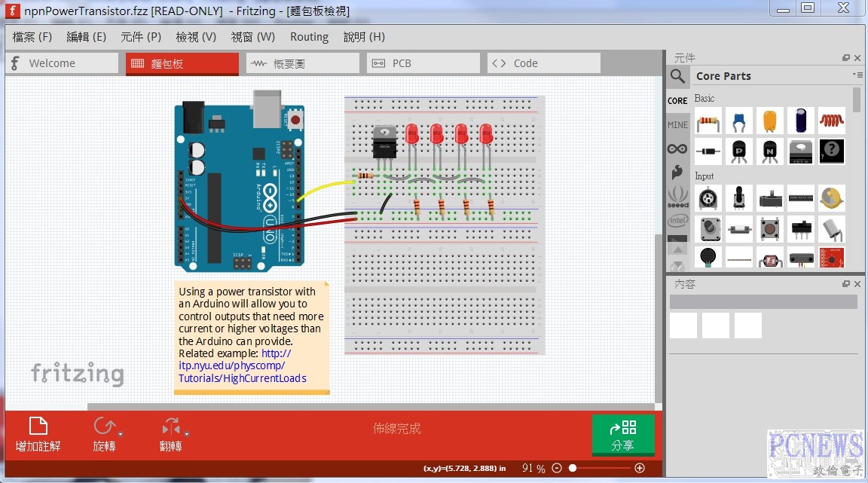Click the zoom in plus button
The height and width of the screenshot is (483, 868).
[640, 468]
